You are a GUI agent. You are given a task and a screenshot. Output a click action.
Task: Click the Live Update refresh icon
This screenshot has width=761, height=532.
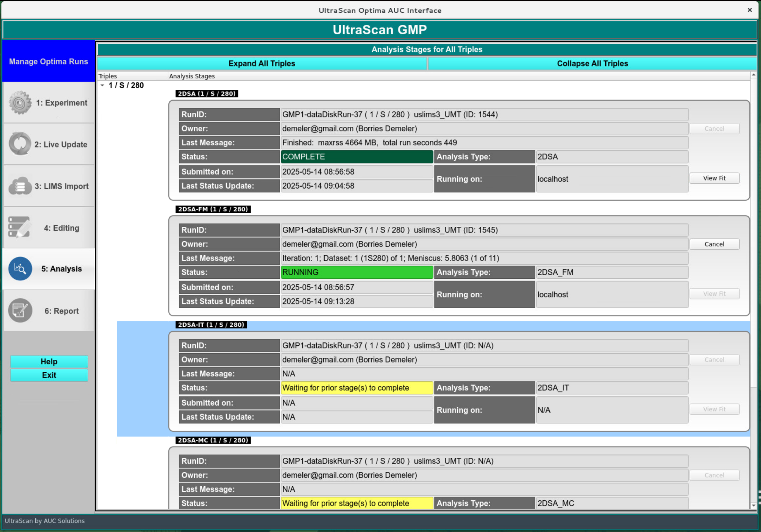20,144
